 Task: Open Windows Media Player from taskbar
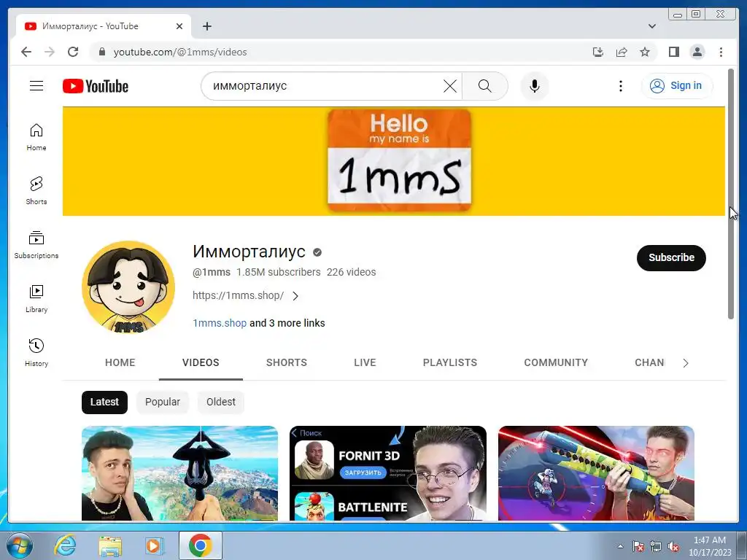[x=155, y=545]
